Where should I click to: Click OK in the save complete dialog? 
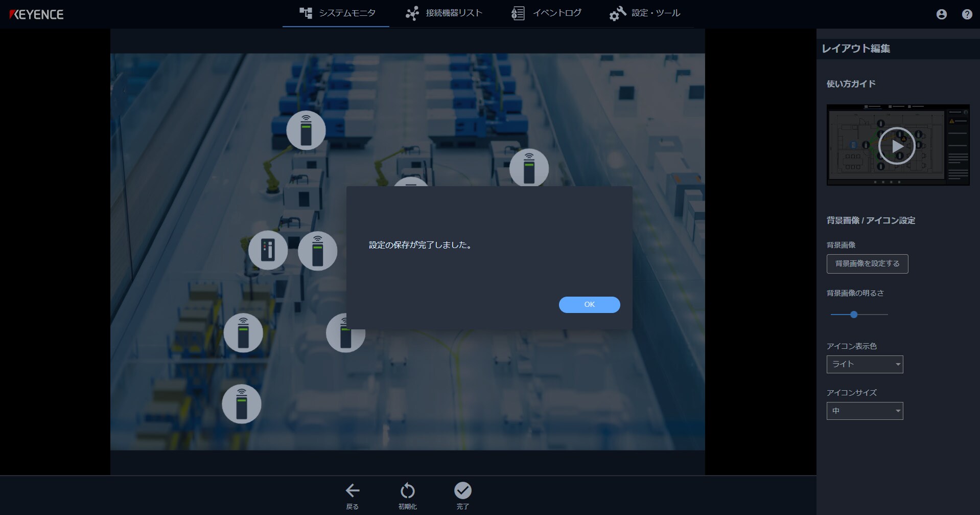(589, 304)
